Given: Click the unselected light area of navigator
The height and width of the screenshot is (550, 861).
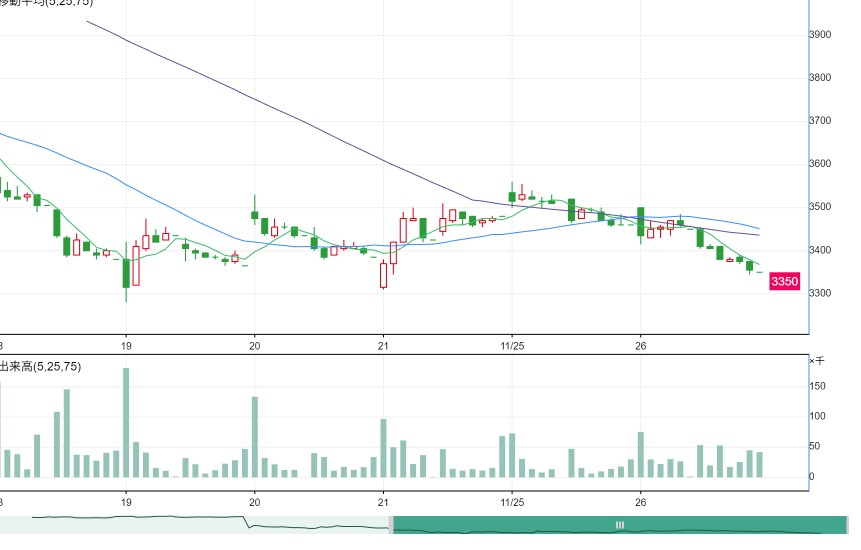Looking at the screenshot, I should click(x=195, y=525).
